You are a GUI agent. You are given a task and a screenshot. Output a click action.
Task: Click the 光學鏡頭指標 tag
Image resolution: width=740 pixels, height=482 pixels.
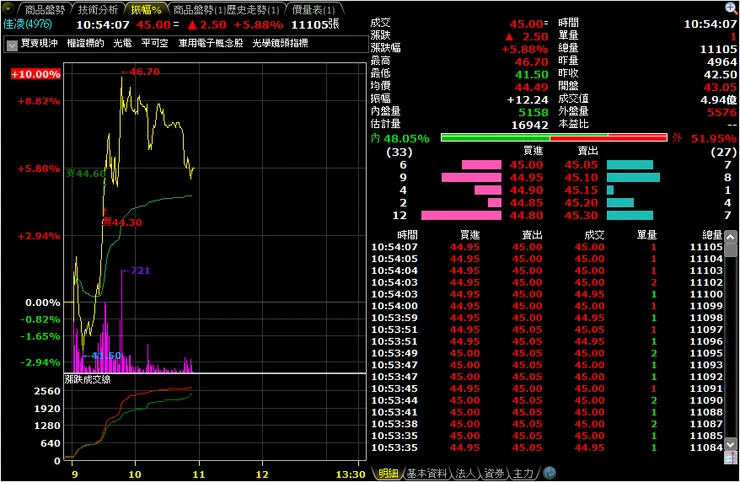280,43
